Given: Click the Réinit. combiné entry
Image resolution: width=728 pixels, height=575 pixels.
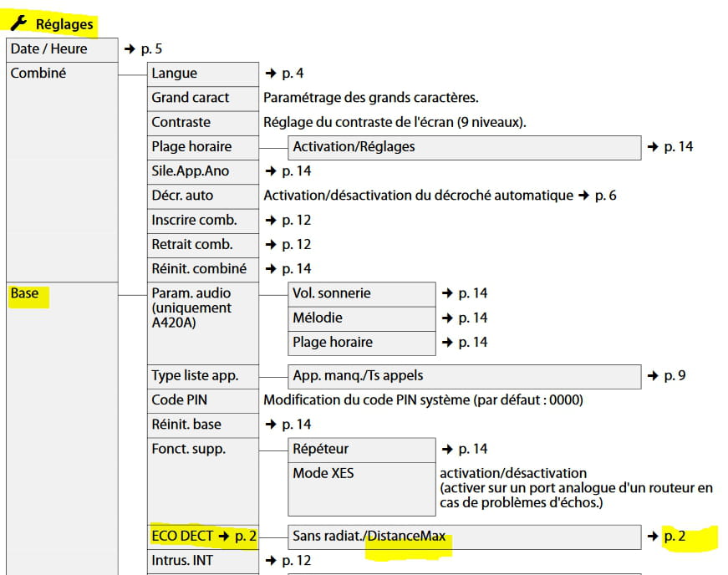Looking at the screenshot, I should (x=203, y=270).
